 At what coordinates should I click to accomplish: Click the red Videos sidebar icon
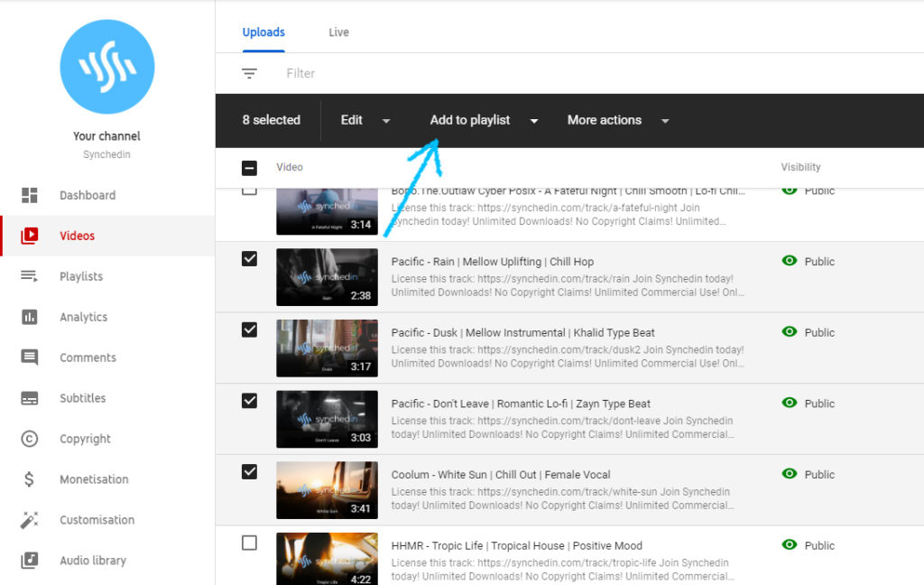(x=30, y=236)
